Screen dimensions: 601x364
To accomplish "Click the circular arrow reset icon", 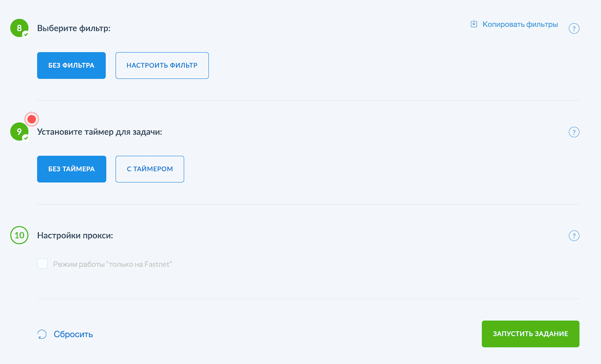I will click(42, 334).
